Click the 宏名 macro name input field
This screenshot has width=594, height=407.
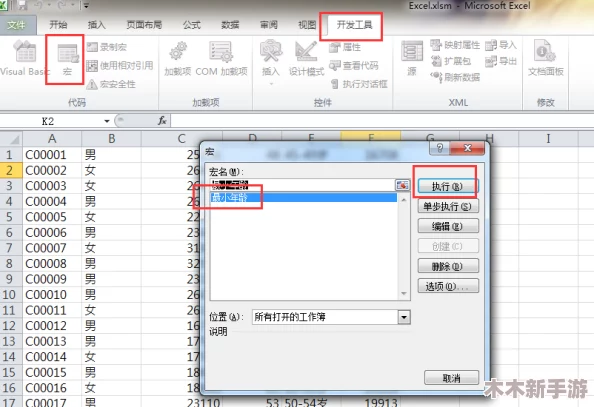tap(302, 185)
